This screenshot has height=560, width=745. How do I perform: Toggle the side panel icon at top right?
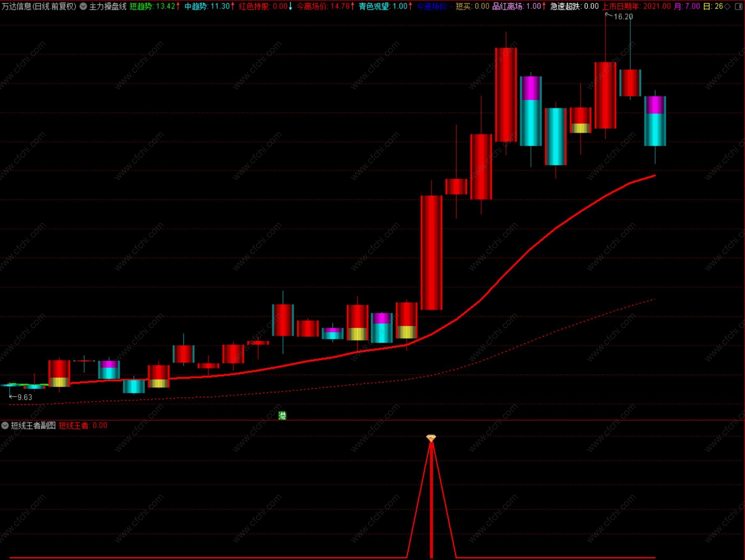pos(738,6)
